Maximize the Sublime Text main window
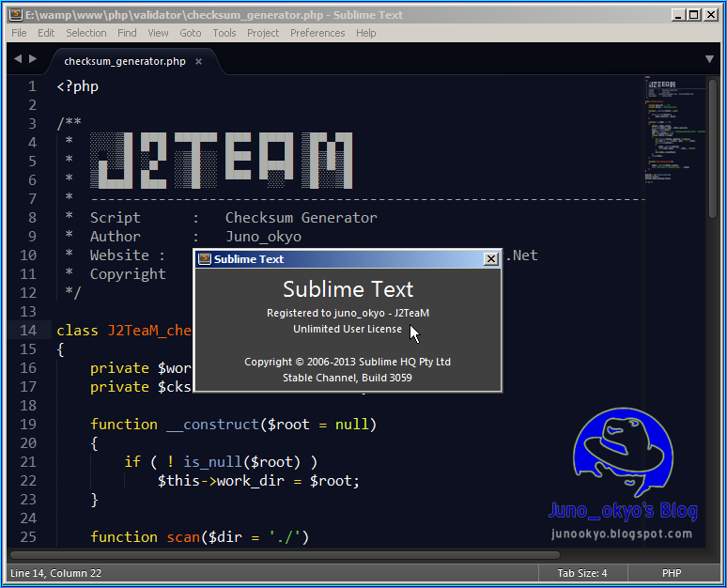This screenshot has height=588, width=727. coord(693,15)
